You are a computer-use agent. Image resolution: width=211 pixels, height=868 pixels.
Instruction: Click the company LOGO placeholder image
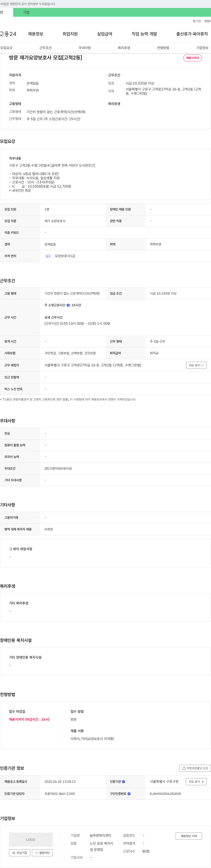tap(31, 840)
